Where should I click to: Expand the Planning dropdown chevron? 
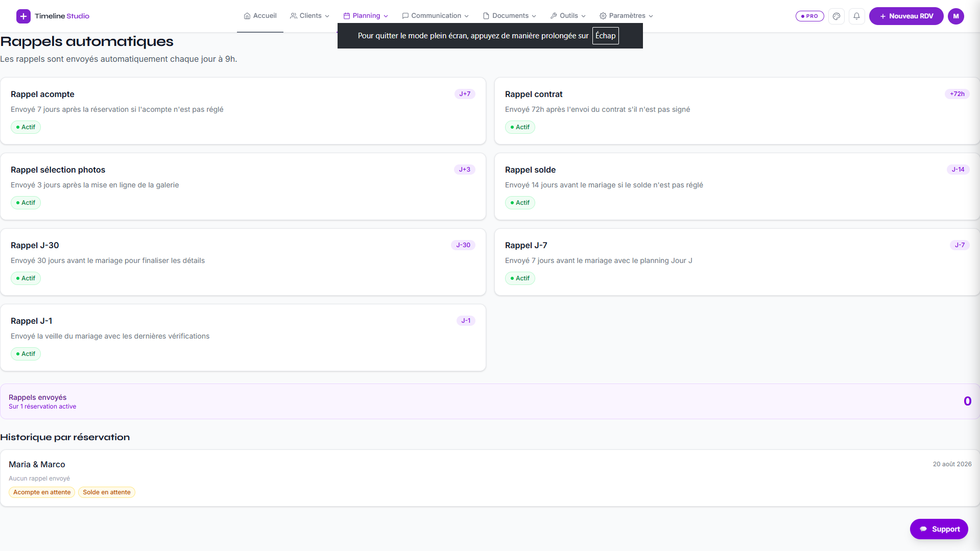(x=386, y=16)
